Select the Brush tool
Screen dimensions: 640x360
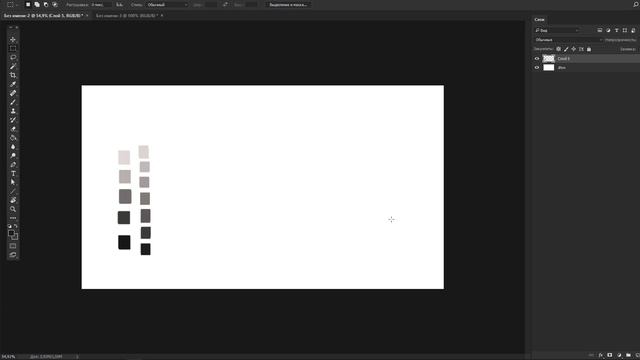[x=13, y=102]
